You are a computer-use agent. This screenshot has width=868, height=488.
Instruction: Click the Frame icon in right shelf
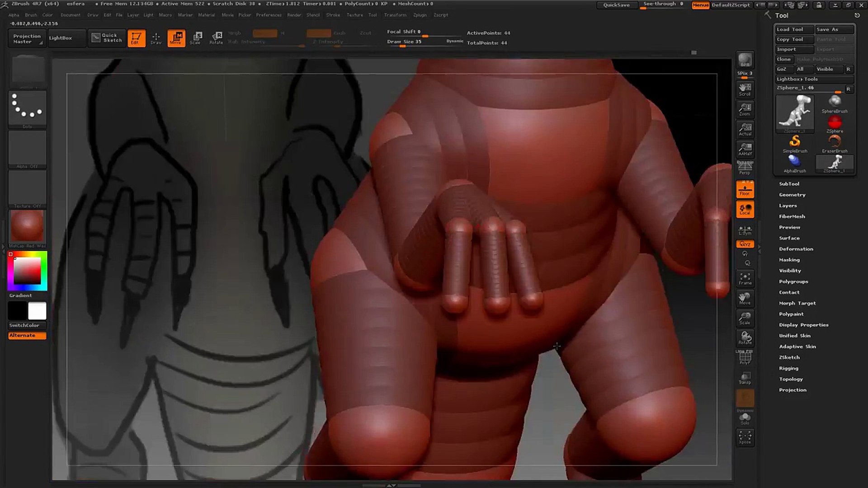click(745, 278)
